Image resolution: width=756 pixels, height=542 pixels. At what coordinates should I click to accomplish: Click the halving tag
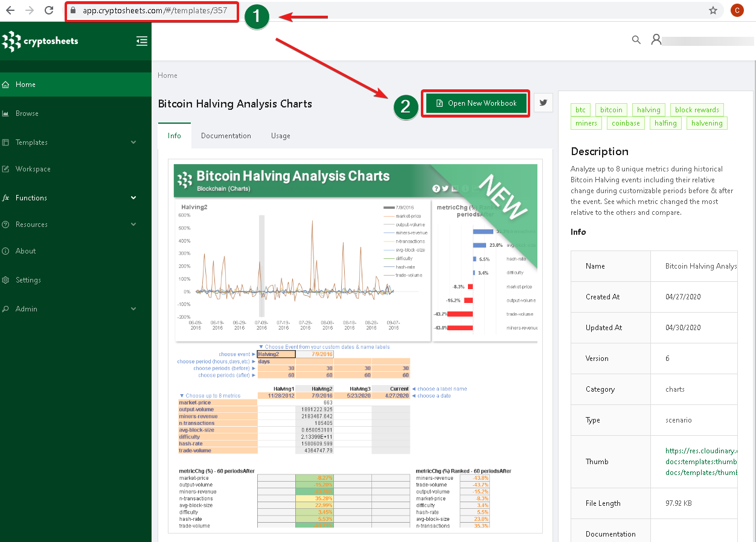click(x=649, y=110)
